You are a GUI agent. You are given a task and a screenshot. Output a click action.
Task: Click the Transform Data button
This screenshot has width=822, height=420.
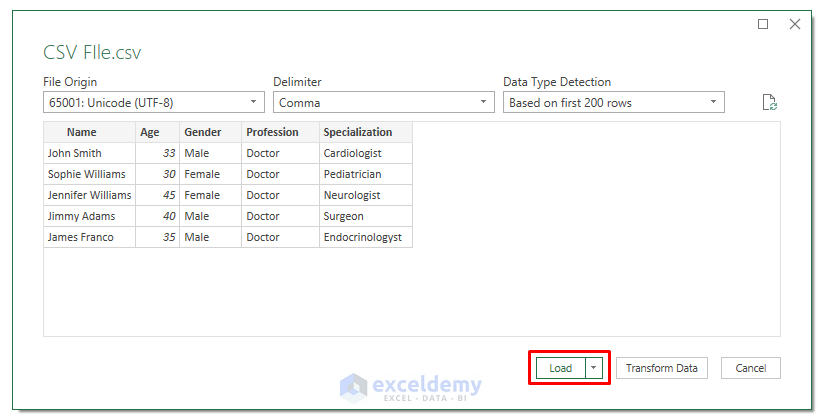point(661,368)
